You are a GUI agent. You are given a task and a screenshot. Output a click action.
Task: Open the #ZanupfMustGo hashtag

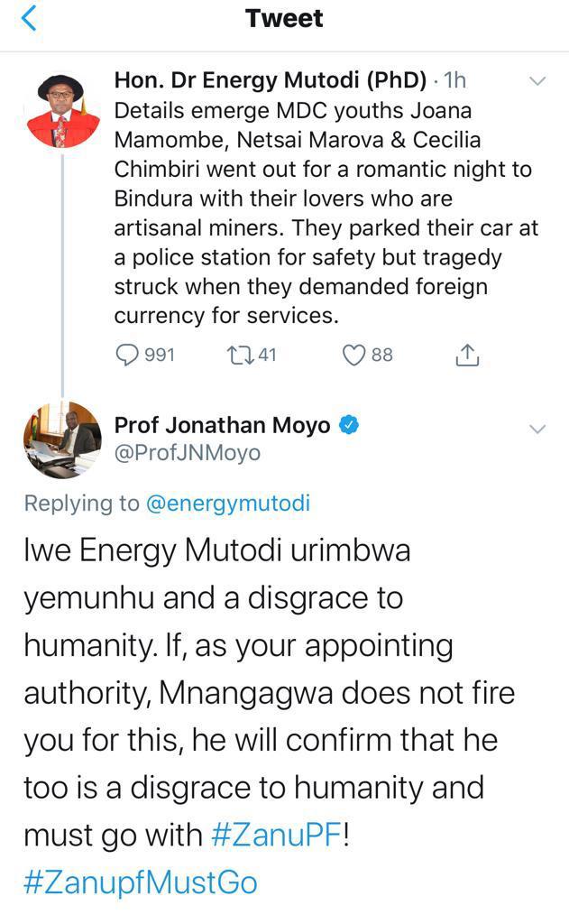click(x=141, y=882)
